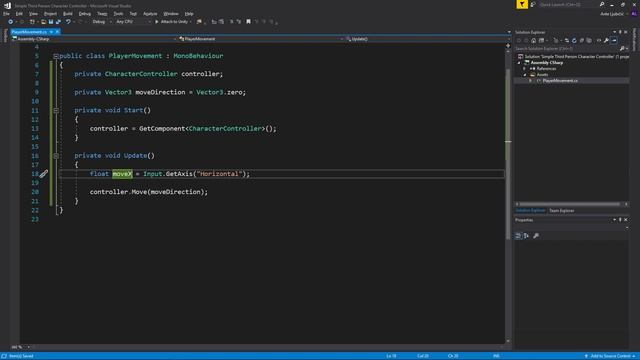Close the PlayerMovement.cs editor tab
The image size is (640, 360).
[58, 32]
